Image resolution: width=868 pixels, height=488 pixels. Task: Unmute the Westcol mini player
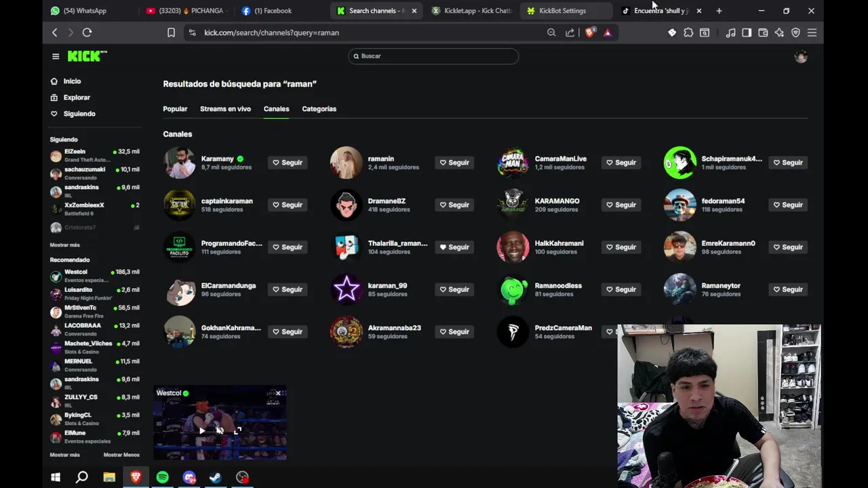point(220,430)
